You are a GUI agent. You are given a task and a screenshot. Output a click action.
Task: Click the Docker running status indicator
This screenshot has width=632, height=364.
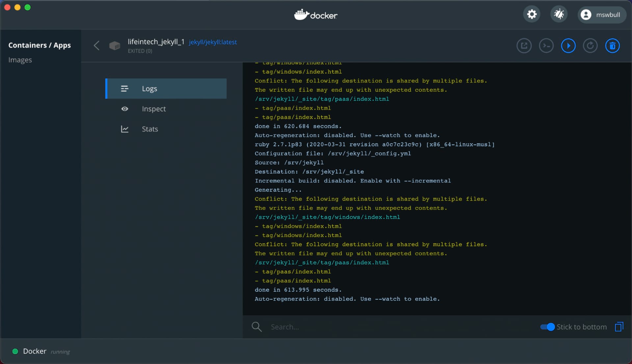point(15,351)
